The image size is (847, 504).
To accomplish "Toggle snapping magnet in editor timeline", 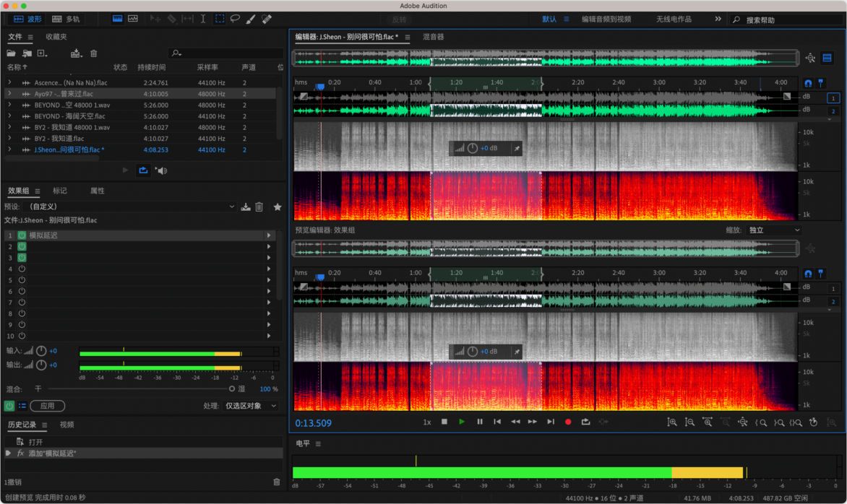I will (x=807, y=83).
